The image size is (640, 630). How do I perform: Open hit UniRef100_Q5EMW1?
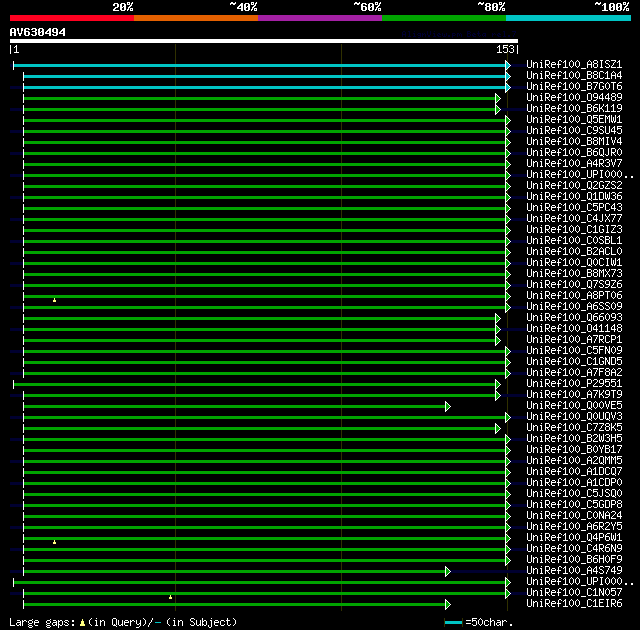[x=574, y=120]
